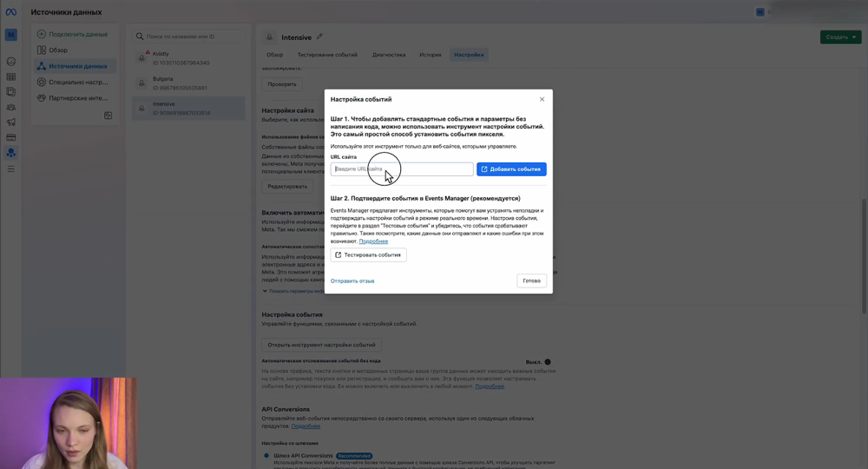Open the M account selector
This screenshot has width=868, height=469.
tap(11, 35)
